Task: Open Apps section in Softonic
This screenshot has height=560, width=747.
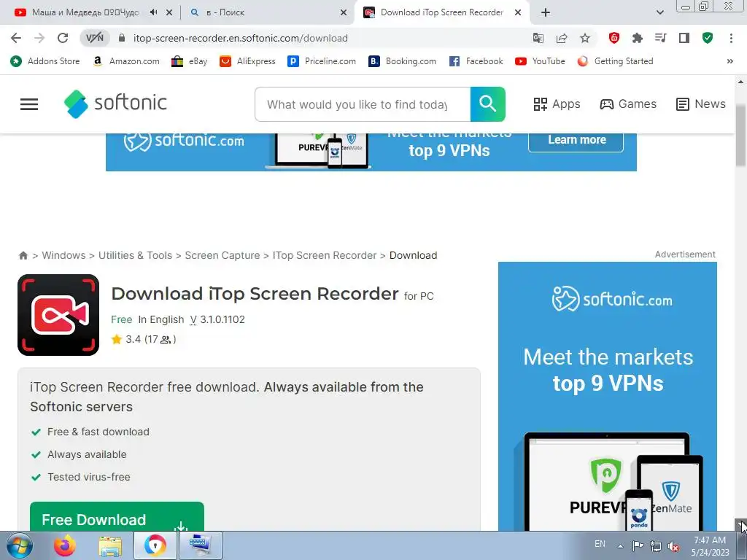Action: click(x=557, y=104)
